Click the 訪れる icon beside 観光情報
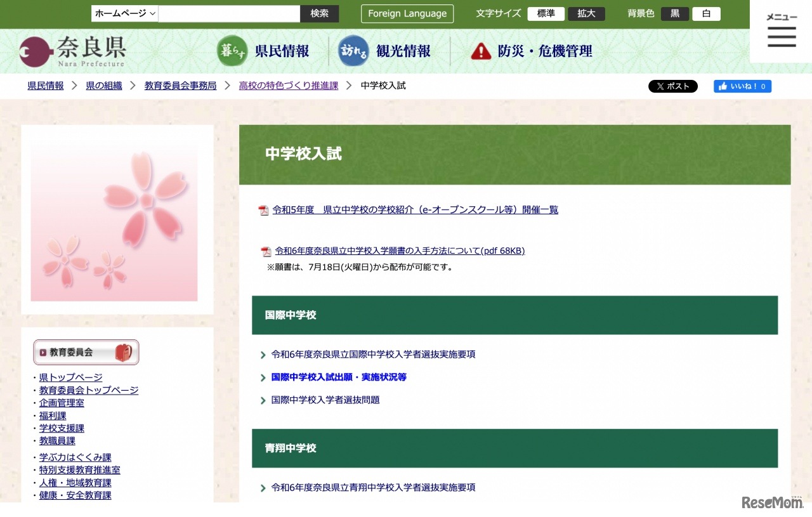 pos(353,50)
